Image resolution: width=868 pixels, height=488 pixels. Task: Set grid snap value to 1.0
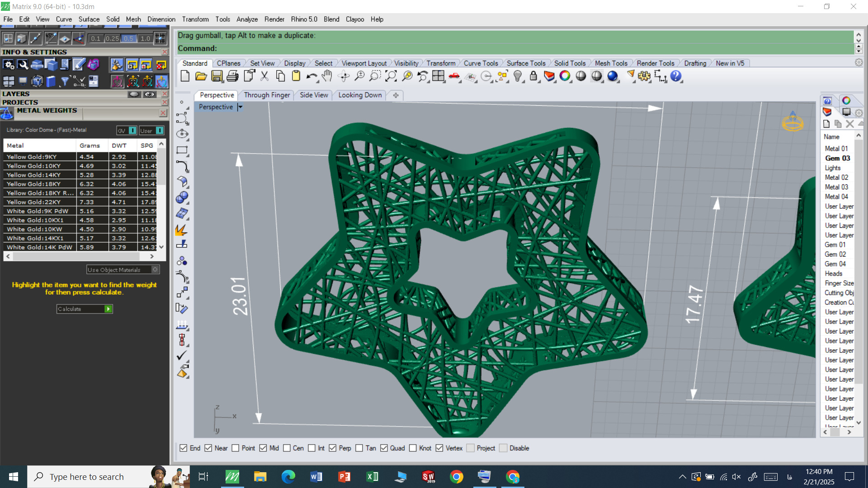(x=145, y=38)
